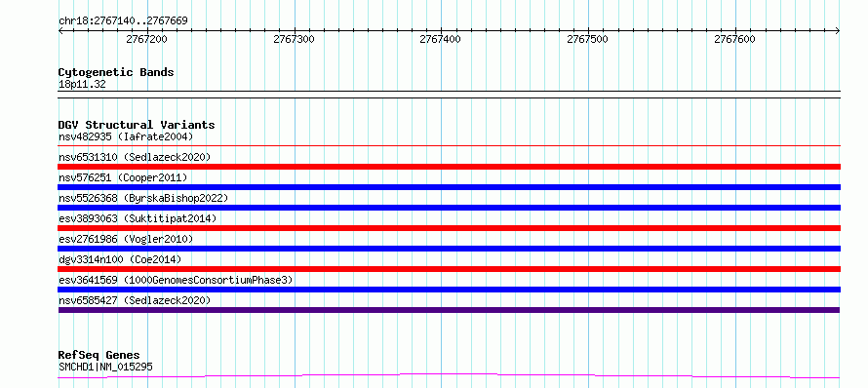
Task: Click ruler position 2767600
Action: point(734,39)
